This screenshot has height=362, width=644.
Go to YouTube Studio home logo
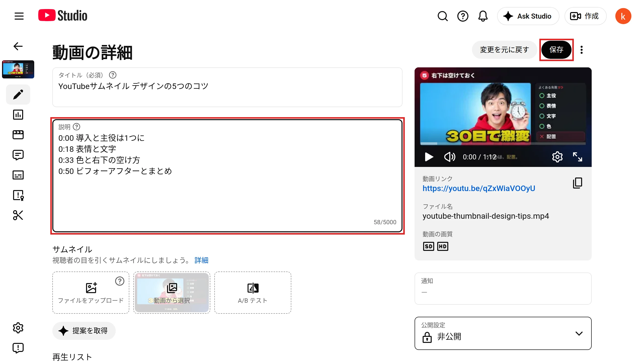pyautogui.click(x=63, y=16)
